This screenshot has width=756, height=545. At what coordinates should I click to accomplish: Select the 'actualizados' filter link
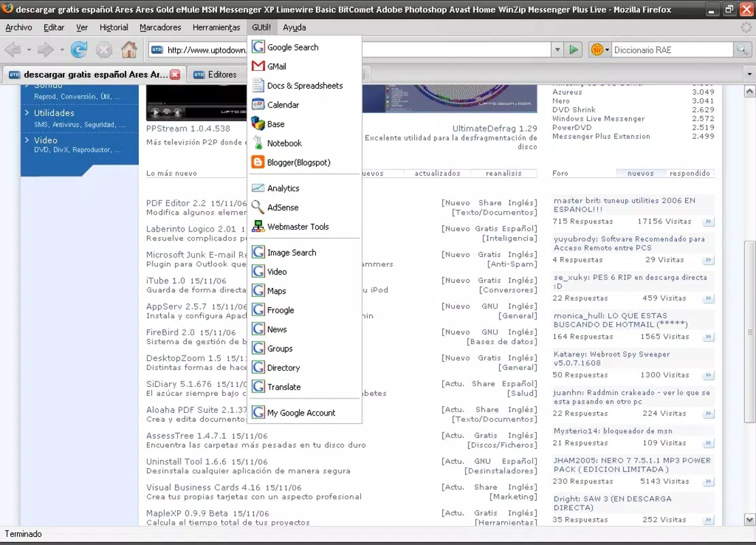pos(437,173)
